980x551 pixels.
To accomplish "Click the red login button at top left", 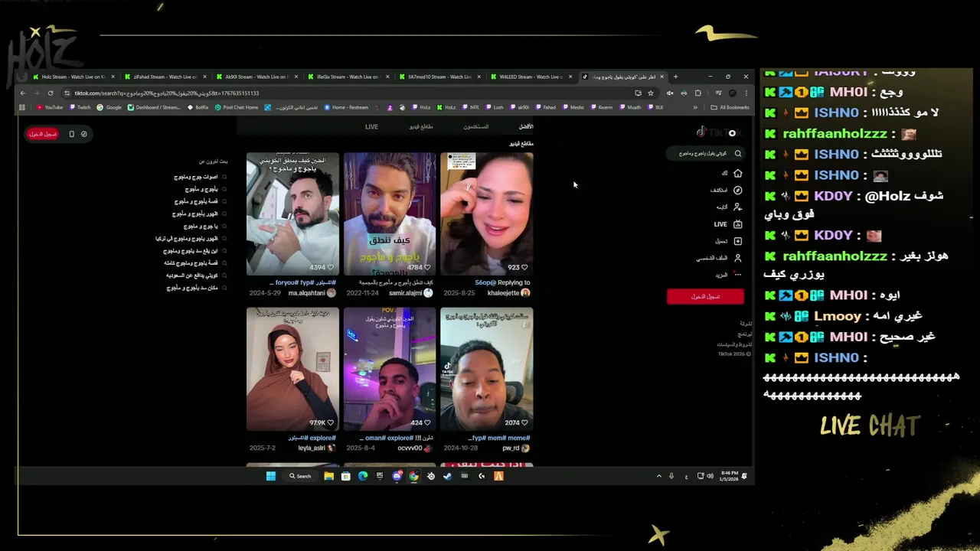I will [x=43, y=134].
